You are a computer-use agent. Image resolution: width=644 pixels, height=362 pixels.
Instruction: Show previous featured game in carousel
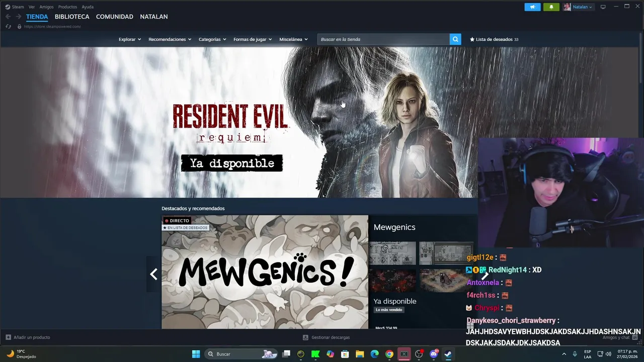(x=153, y=274)
